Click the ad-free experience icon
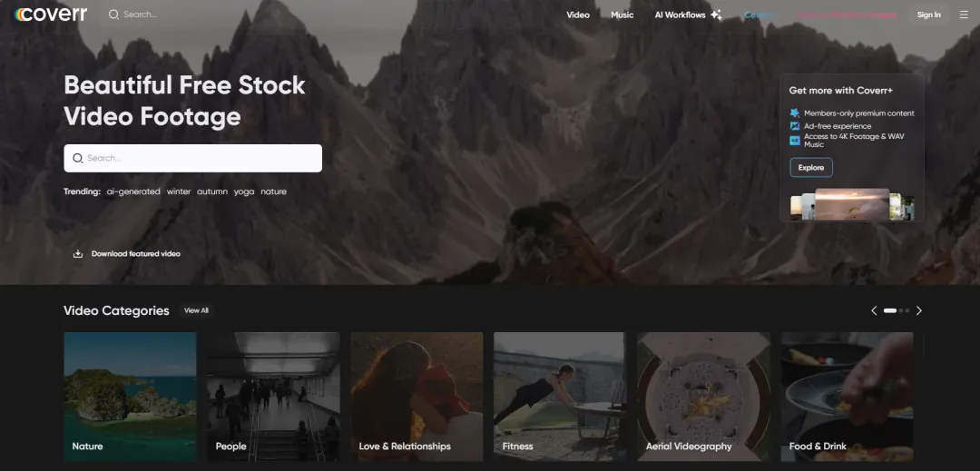This screenshot has height=471, width=980. (x=795, y=126)
